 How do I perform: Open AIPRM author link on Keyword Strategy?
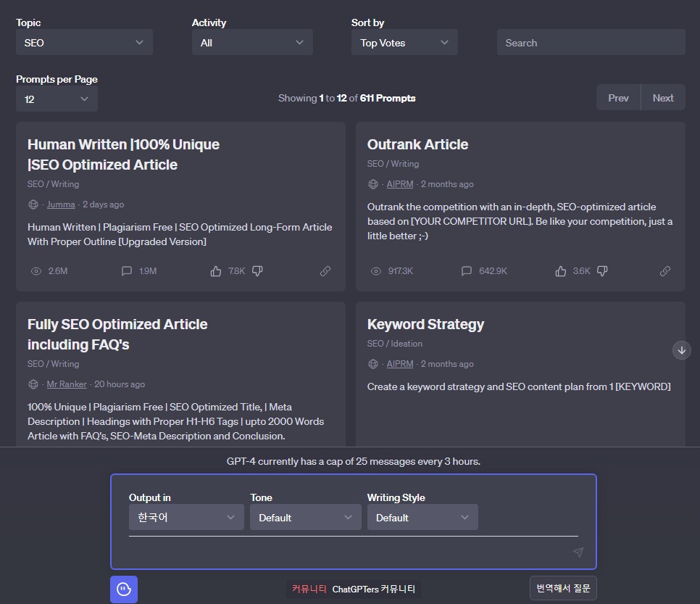pyautogui.click(x=399, y=364)
